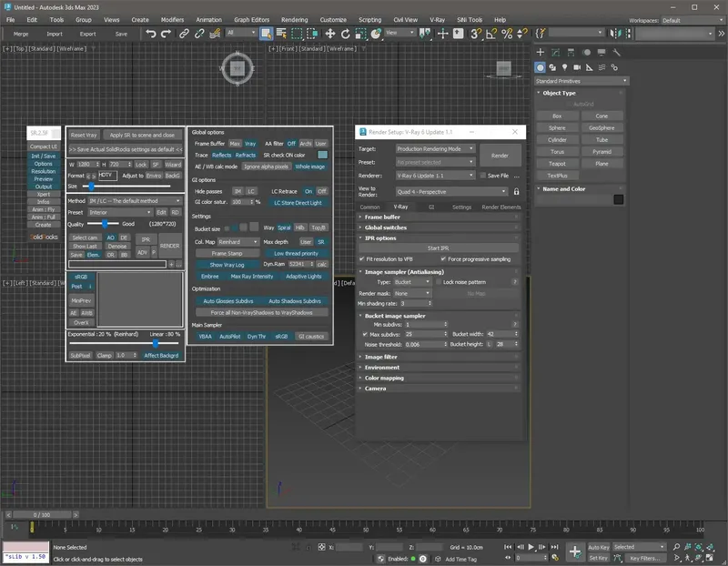The height and width of the screenshot is (566, 728).
Task: Open the Target rendering mode dropdown
Action: point(434,148)
